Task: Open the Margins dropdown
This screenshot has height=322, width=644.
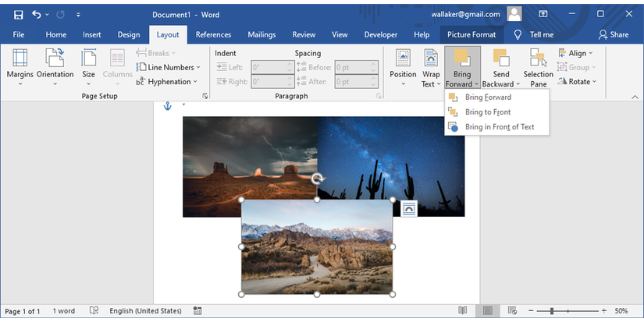Action: coord(20,67)
